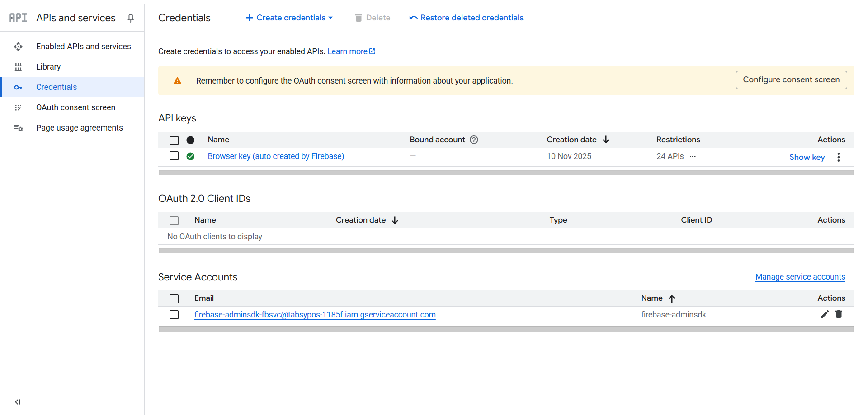
Task: Sort API keys by Creation date arrow
Action: click(606, 140)
